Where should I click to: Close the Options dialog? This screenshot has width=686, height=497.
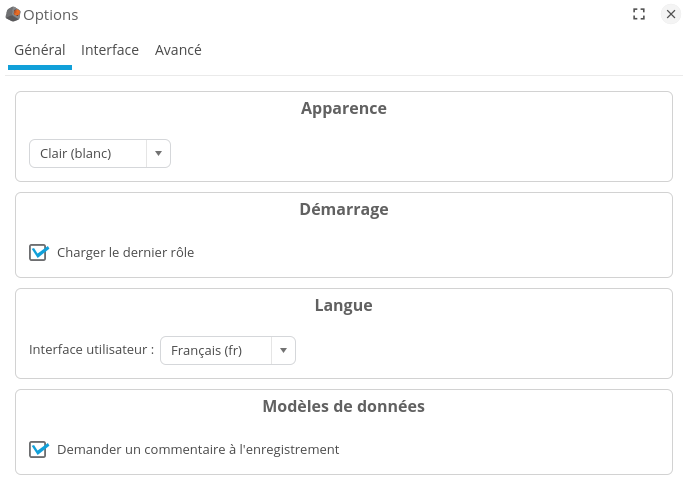671,15
